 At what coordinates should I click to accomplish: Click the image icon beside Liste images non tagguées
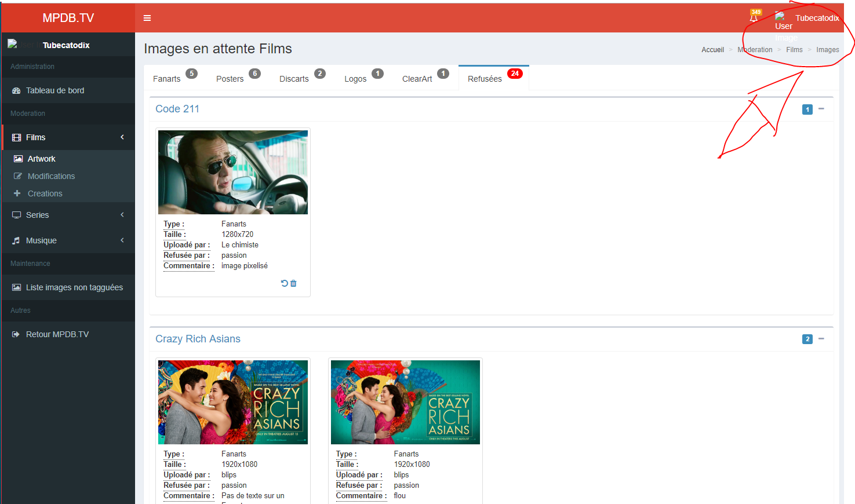point(16,287)
